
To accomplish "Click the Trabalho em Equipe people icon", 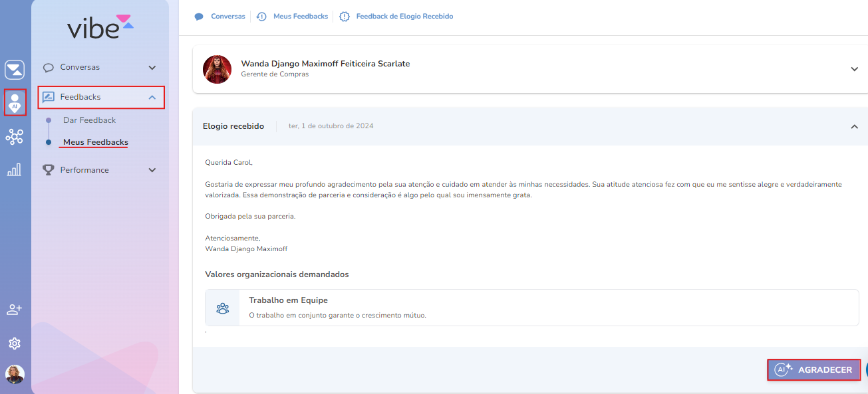I will [223, 308].
